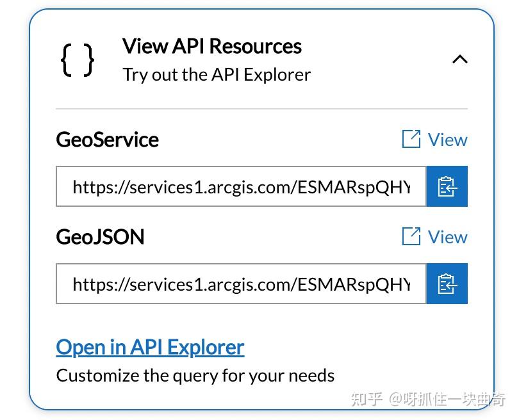This screenshot has width=519, height=420.
Task: Collapse the API Explorer section using the arrow
Action: pyautogui.click(x=460, y=58)
